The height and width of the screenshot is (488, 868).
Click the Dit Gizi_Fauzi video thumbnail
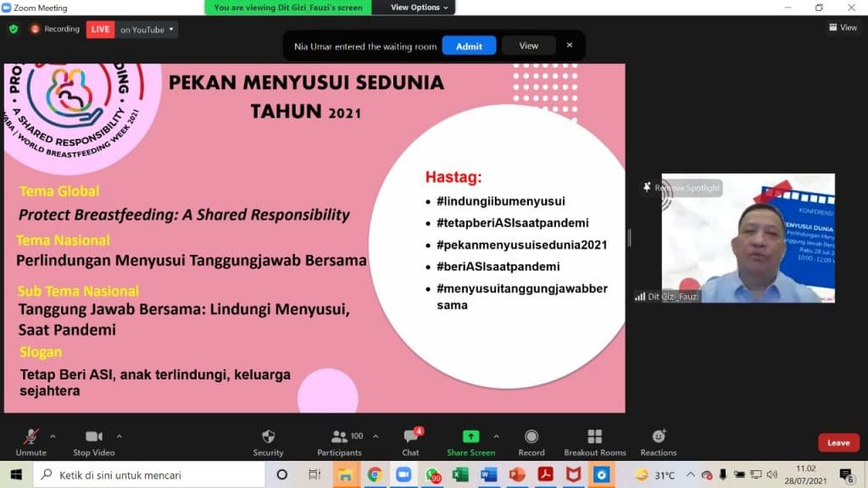(748, 238)
